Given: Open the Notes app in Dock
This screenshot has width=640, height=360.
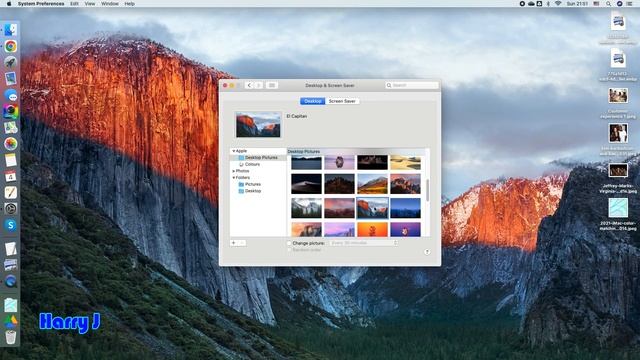Looking at the screenshot, I should [x=11, y=160].
